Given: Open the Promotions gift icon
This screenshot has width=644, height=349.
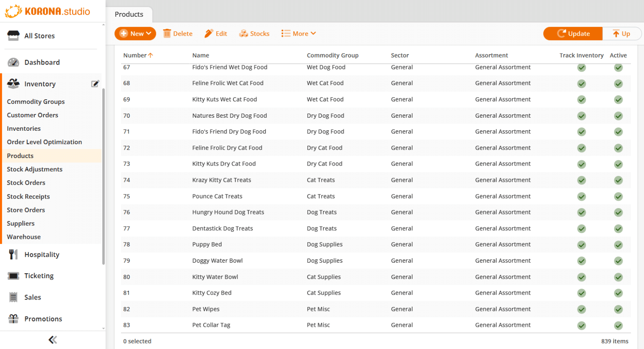Looking at the screenshot, I should click(13, 319).
